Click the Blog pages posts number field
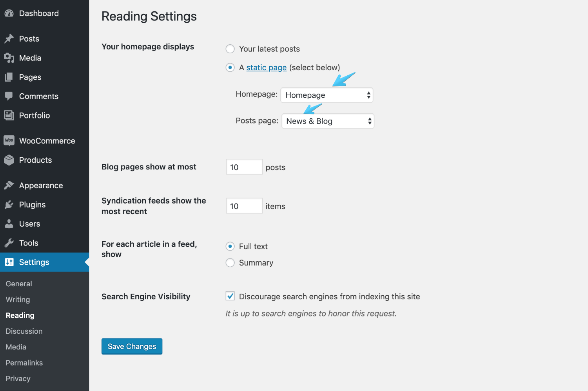 244,167
